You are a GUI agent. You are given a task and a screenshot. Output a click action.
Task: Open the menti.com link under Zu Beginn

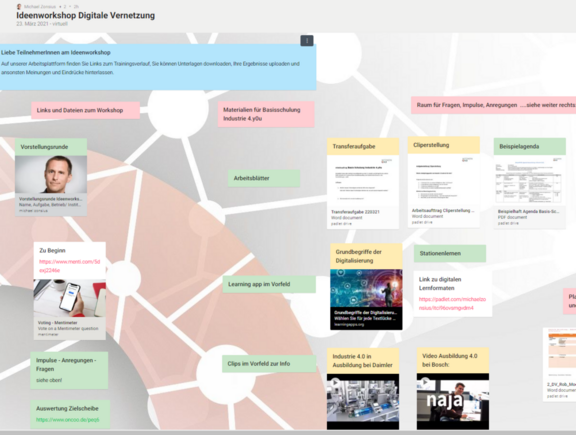pyautogui.click(x=69, y=266)
